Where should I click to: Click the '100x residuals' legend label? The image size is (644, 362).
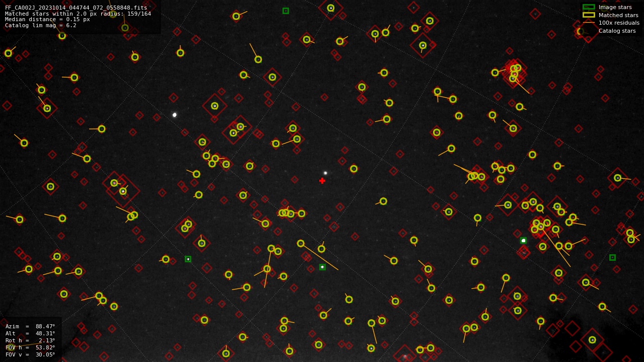[619, 23]
